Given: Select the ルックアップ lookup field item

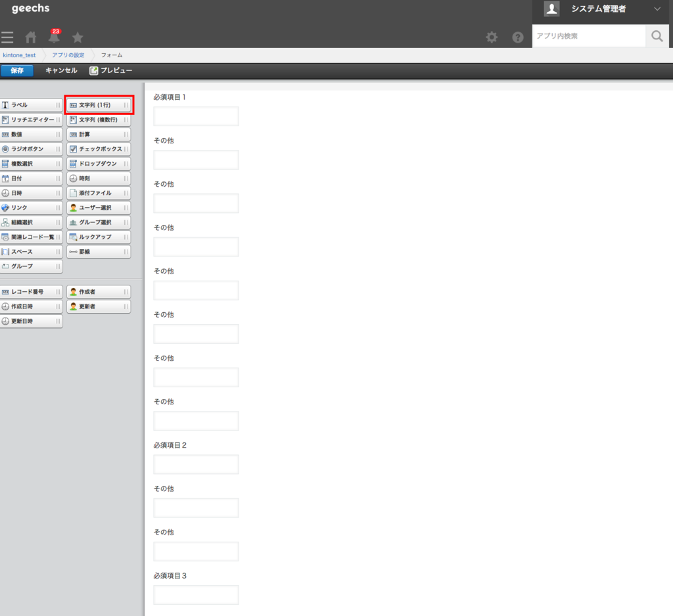Looking at the screenshot, I should [99, 237].
